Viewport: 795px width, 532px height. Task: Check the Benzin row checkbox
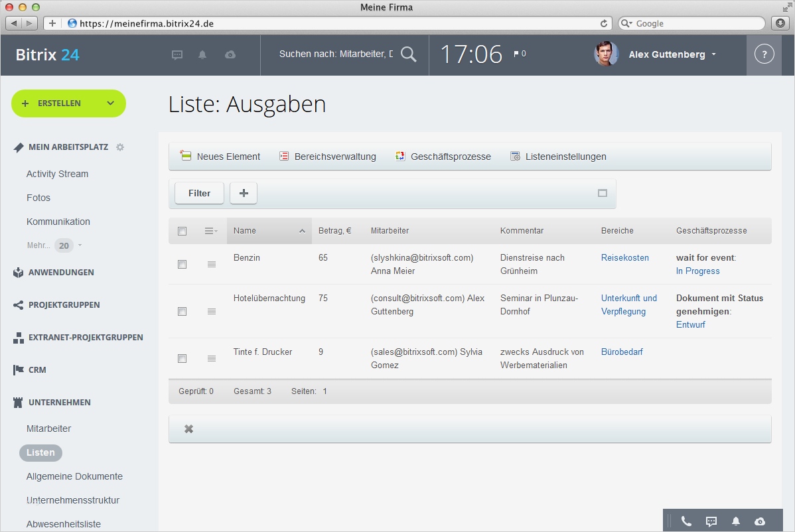tap(182, 265)
